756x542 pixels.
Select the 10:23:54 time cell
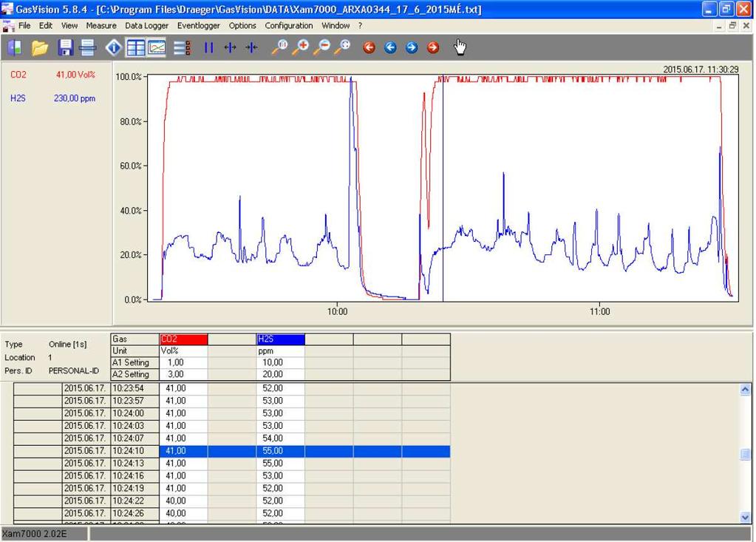point(135,388)
